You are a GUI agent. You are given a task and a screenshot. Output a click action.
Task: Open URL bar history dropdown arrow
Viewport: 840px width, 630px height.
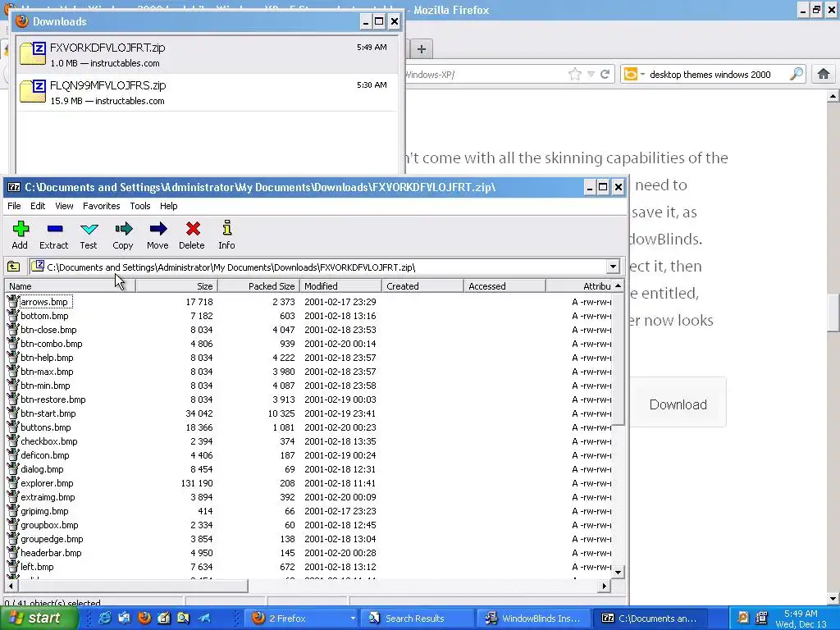[x=591, y=74]
